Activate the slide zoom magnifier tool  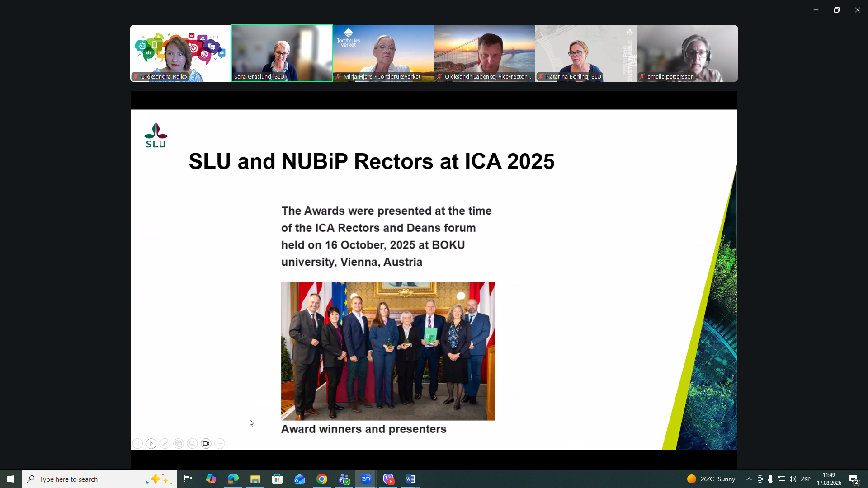click(x=193, y=444)
